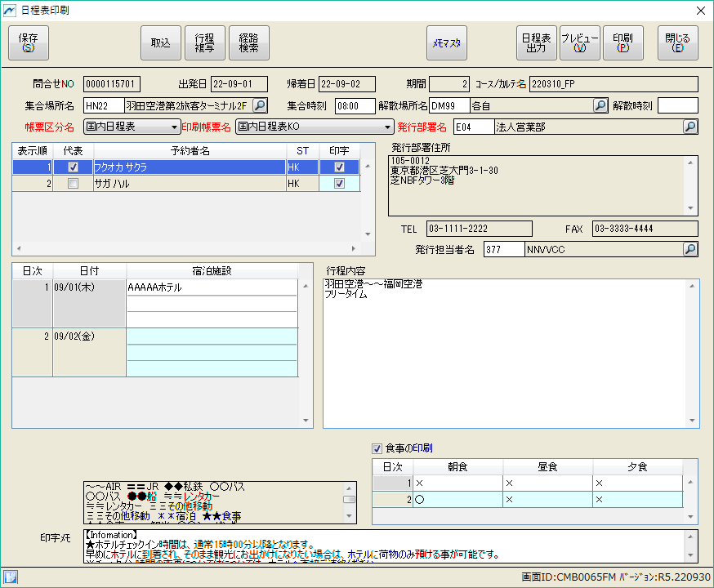Close the 日程表印刷 window

[701, 11]
